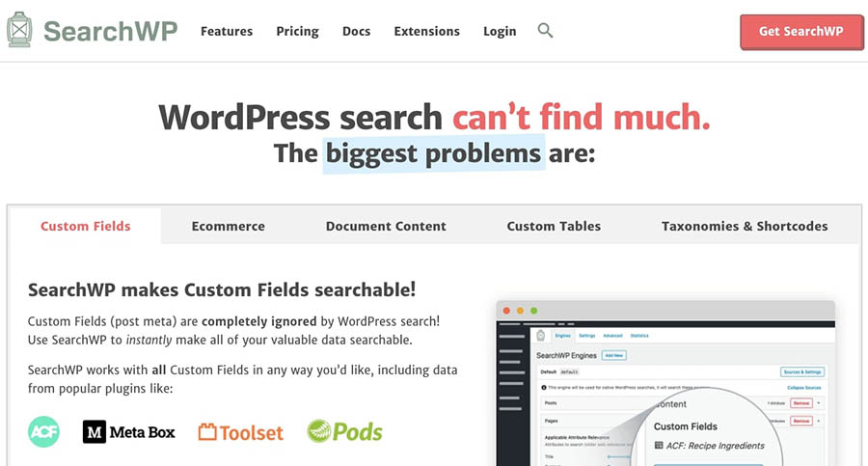Expand the Posts row arrow beside Remove

(x=819, y=402)
